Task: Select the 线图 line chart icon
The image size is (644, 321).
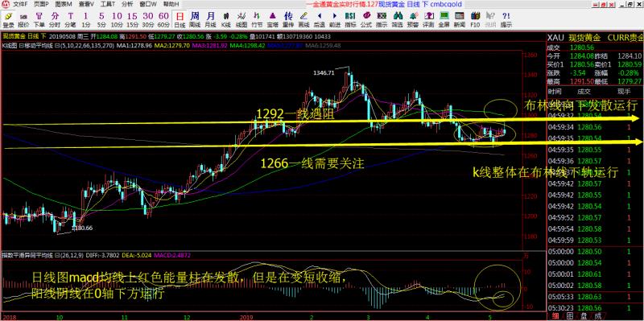Action: [x=242, y=19]
